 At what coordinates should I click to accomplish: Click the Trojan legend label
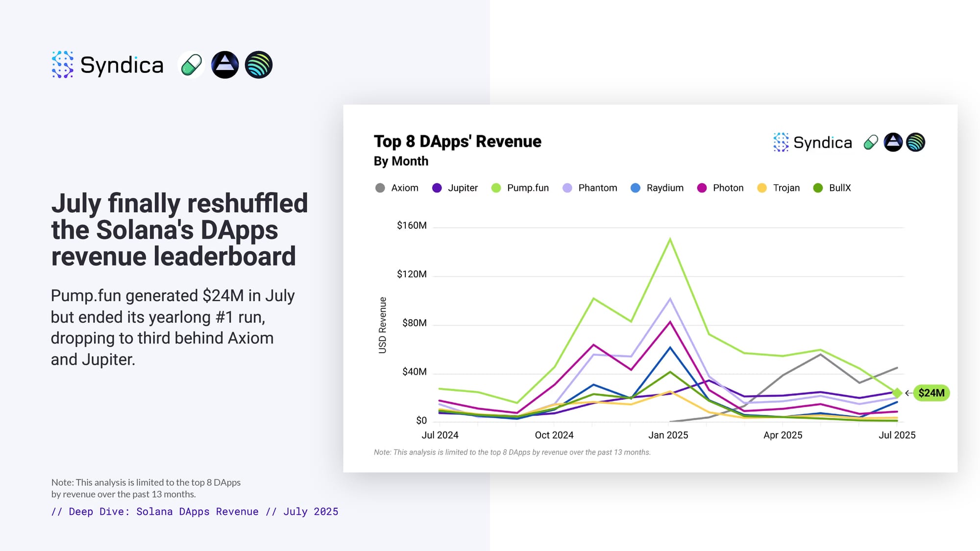pyautogui.click(x=786, y=188)
